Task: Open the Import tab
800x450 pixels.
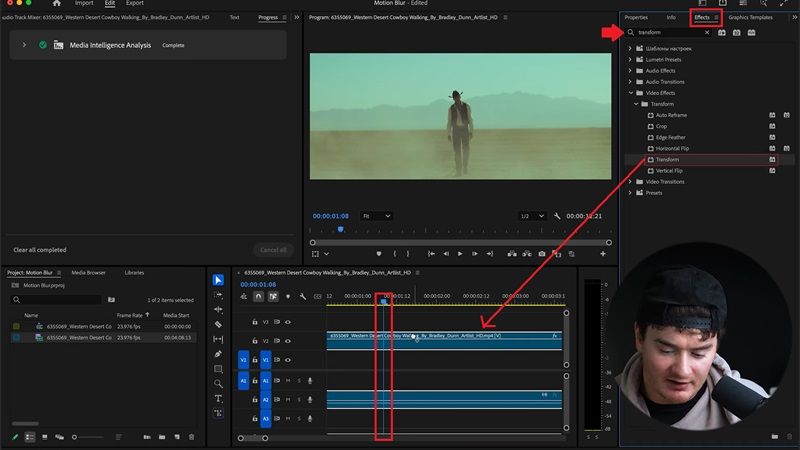Action: 84,3
